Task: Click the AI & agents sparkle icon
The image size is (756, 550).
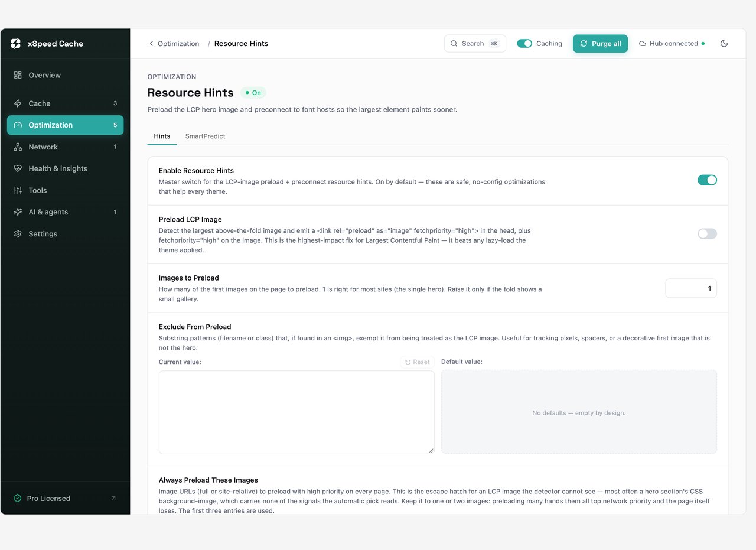Action: click(18, 212)
